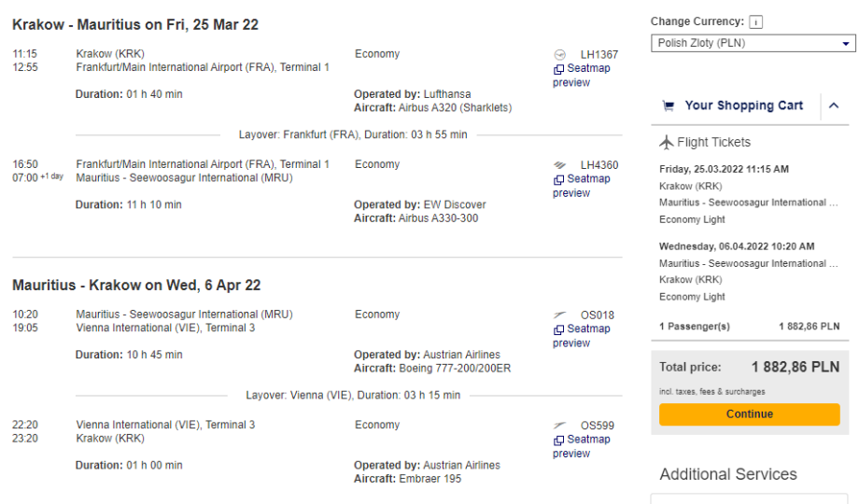The width and height of the screenshot is (859, 504).
Task: Collapse the Your Shopping Cart panel
Action: pos(834,106)
